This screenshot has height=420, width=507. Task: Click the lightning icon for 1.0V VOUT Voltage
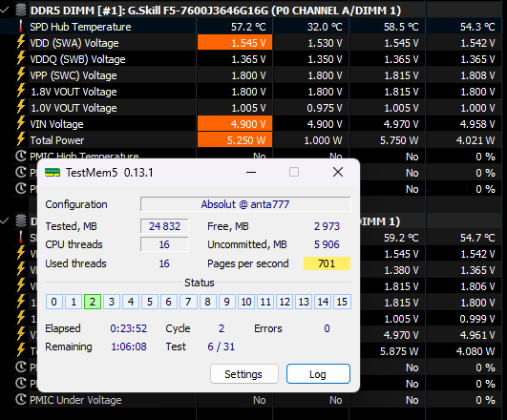(21, 107)
